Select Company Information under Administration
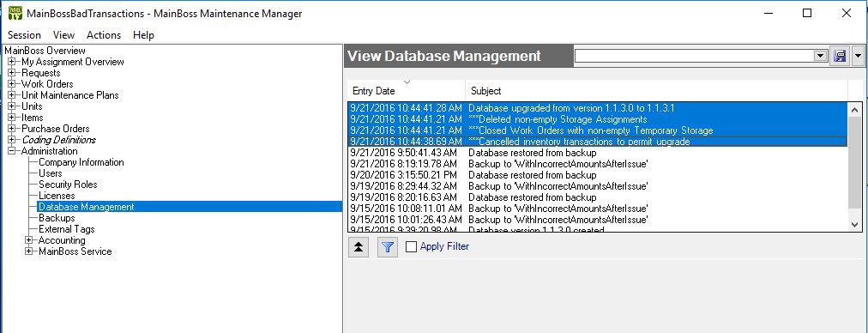The height and width of the screenshot is (333, 868). (x=81, y=162)
